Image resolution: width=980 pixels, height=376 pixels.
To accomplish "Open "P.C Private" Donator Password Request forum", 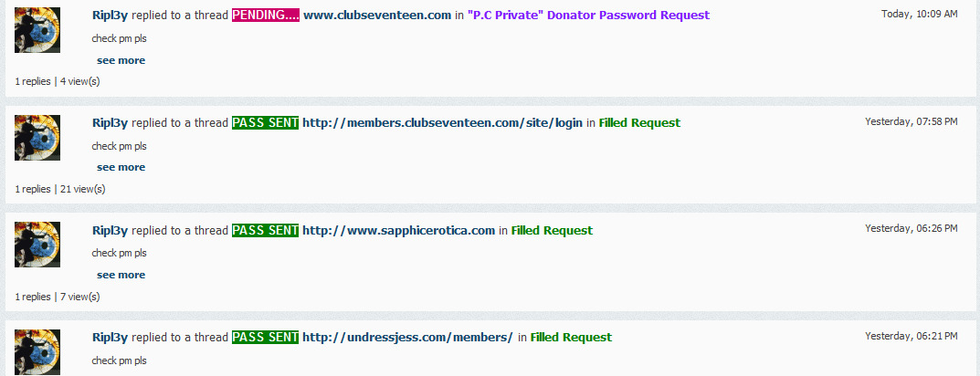I will click(x=589, y=16).
